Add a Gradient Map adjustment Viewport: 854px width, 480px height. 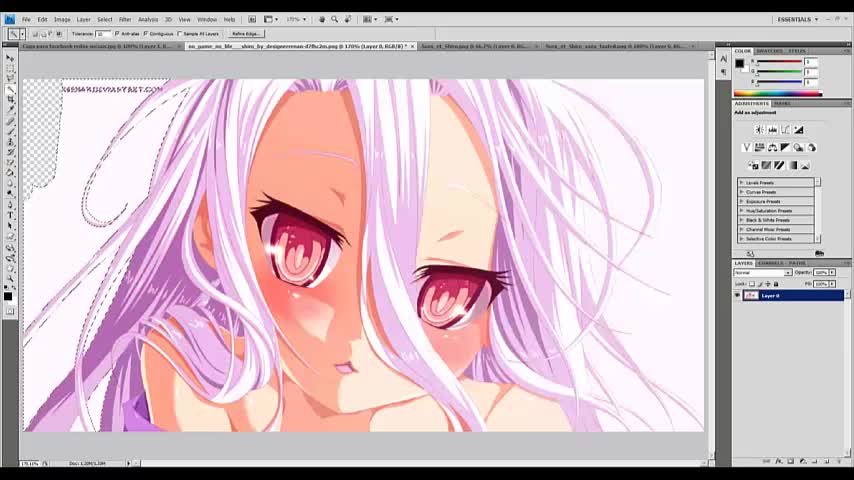click(792, 165)
